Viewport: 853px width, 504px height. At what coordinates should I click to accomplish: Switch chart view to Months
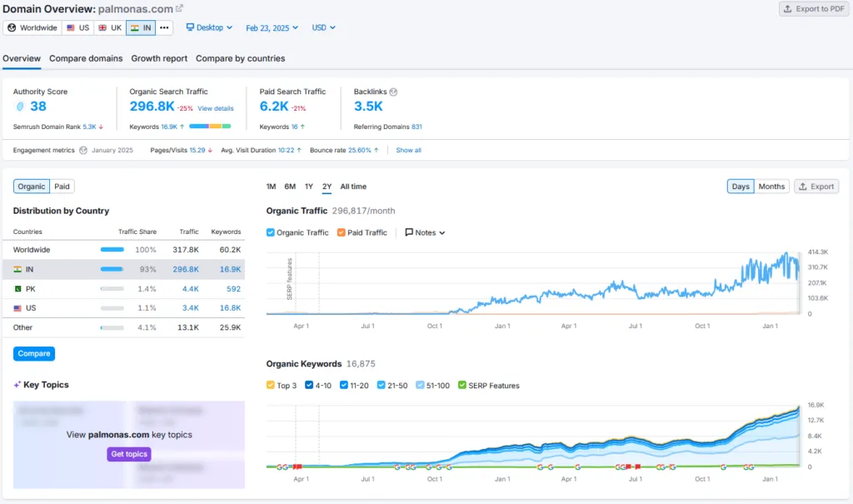[771, 187]
